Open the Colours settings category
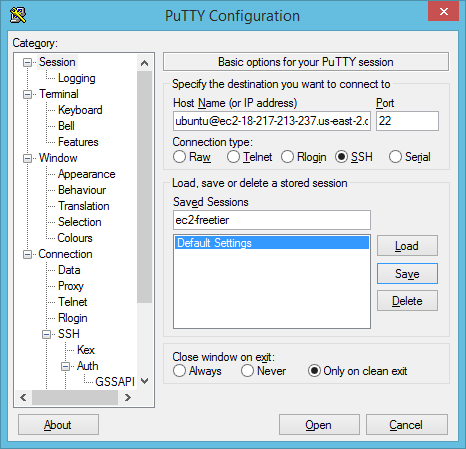 (x=75, y=238)
